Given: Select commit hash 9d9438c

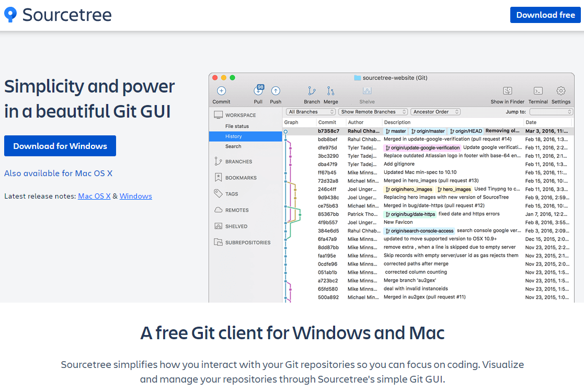Looking at the screenshot, I should tap(328, 197).
